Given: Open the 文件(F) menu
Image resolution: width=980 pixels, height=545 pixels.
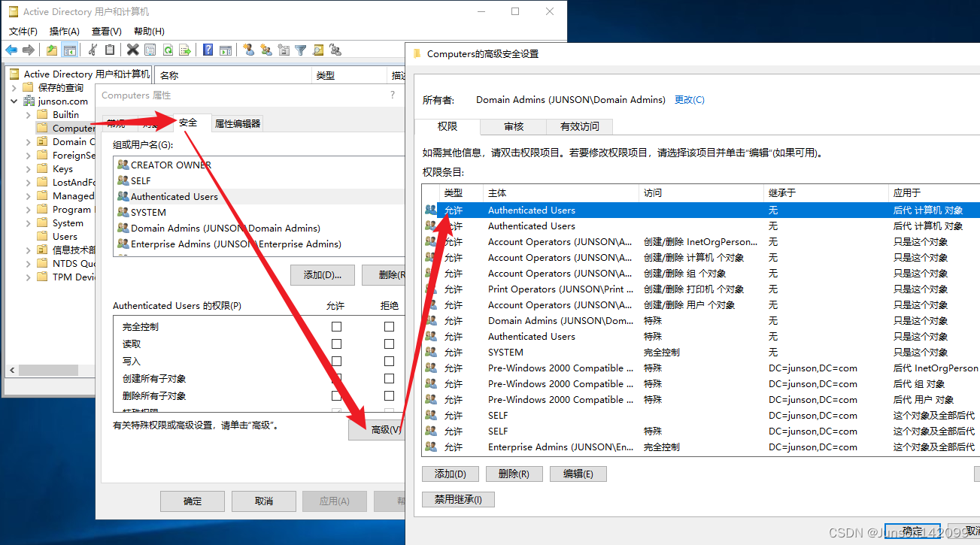Looking at the screenshot, I should click(23, 31).
